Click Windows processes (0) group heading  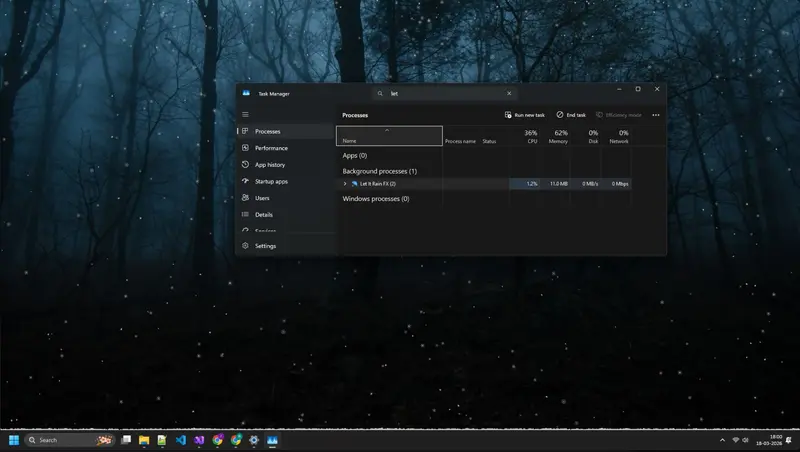click(376, 199)
